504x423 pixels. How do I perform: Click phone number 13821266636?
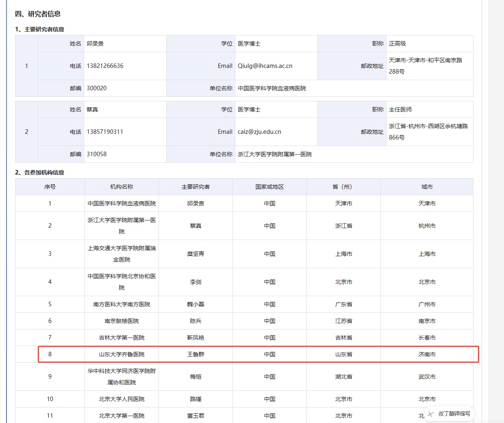(x=105, y=66)
